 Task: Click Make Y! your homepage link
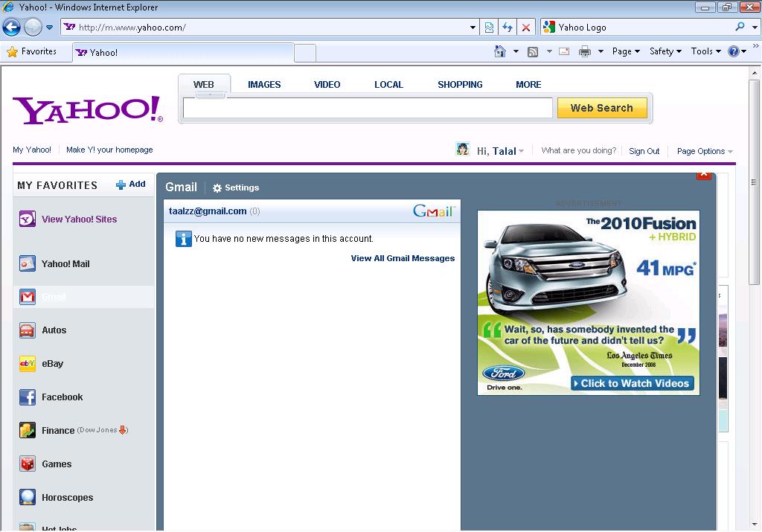click(x=109, y=150)
